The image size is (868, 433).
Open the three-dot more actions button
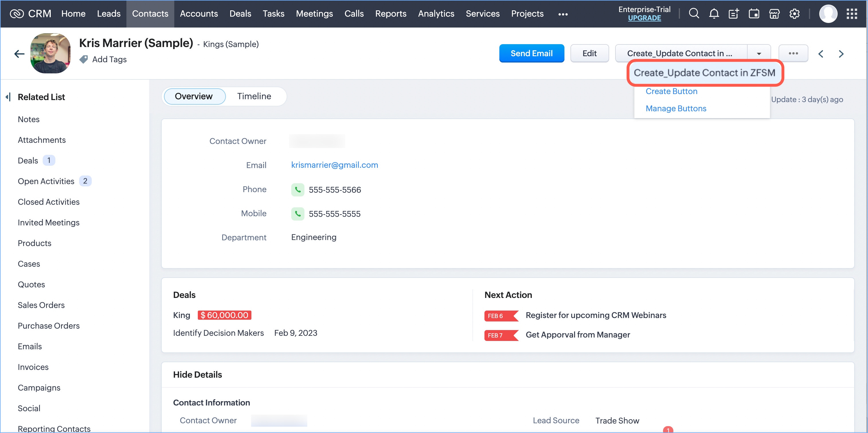(x=793, y=53)
